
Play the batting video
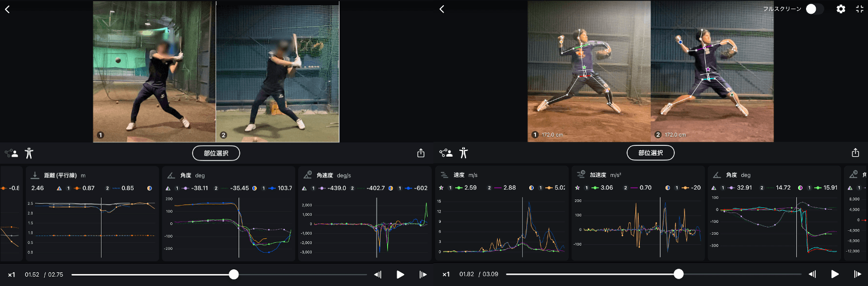[x=400, y=275]
